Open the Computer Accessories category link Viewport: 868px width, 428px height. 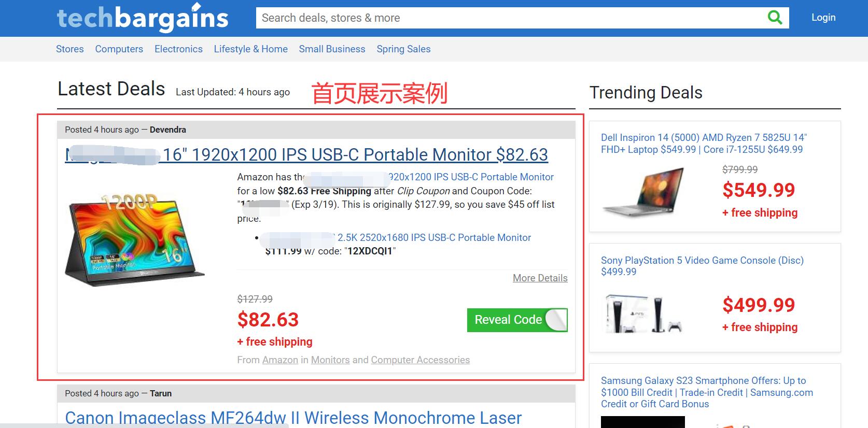click(420, 360)
